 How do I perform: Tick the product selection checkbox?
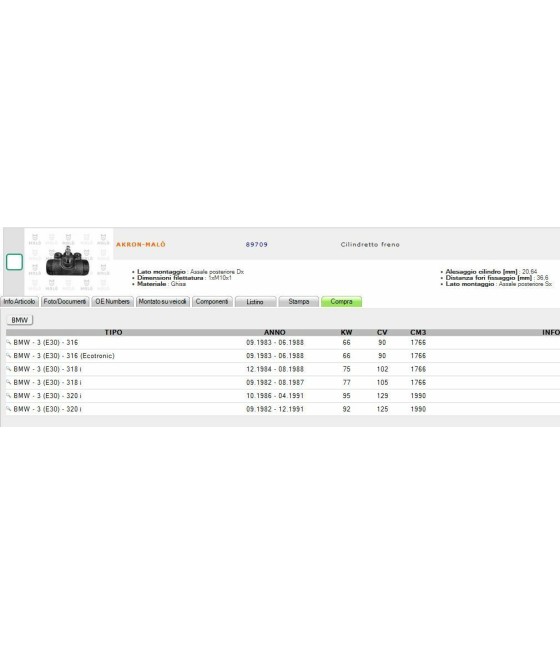(14, 262)
